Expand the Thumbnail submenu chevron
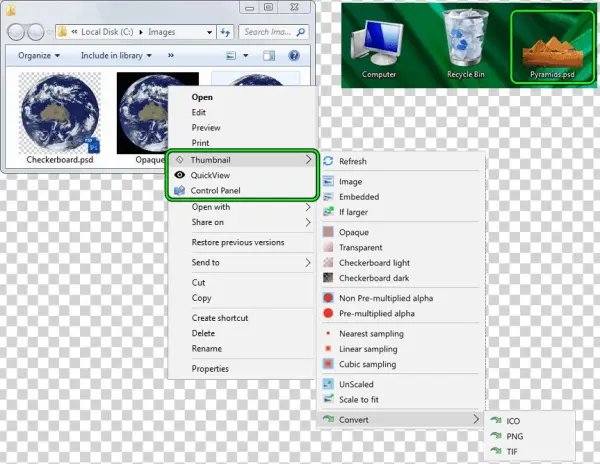Screen dimensions: 600x464 [x=308, y=160]
